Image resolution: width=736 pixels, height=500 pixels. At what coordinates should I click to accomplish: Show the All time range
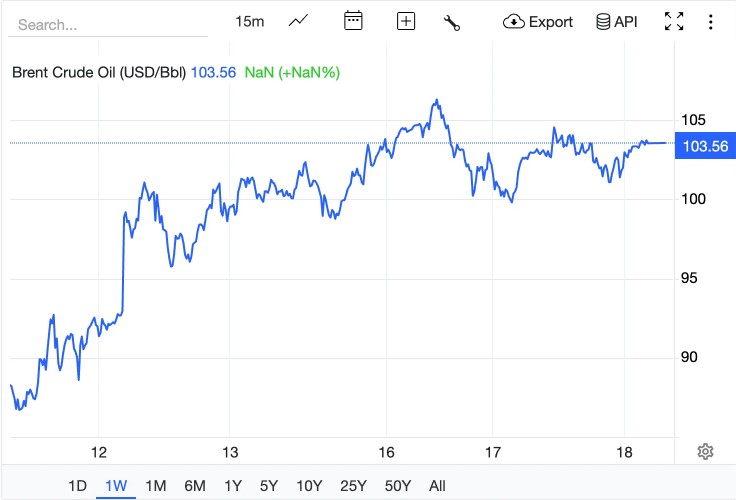coord(437,486)
